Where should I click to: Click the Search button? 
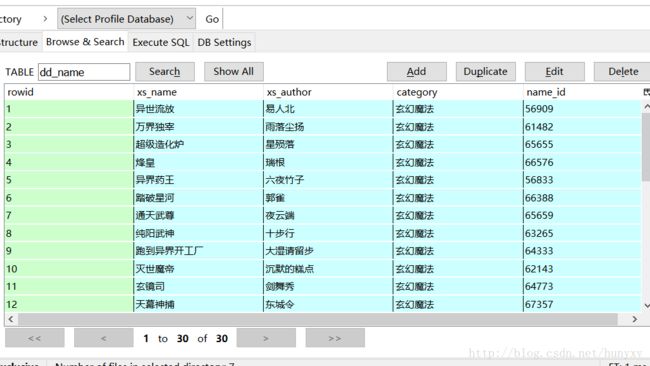pyautogui.click(x=165, y=72)
